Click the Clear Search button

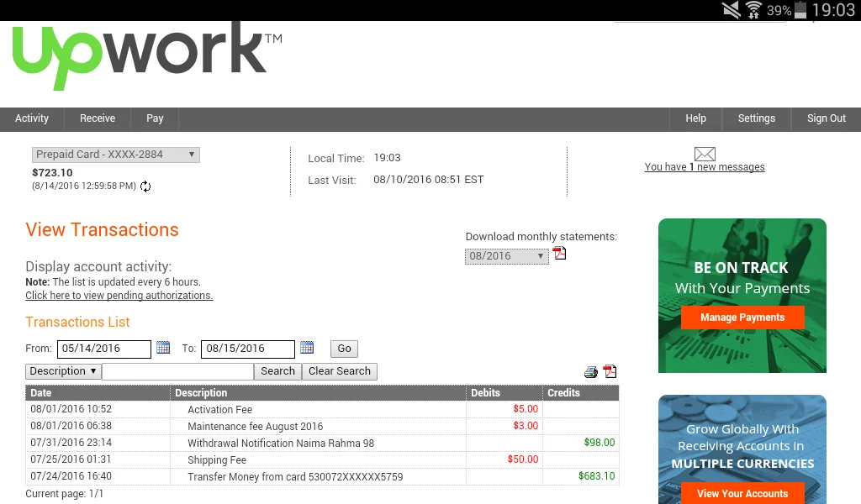pyautogui.click(x=339, y=371)
